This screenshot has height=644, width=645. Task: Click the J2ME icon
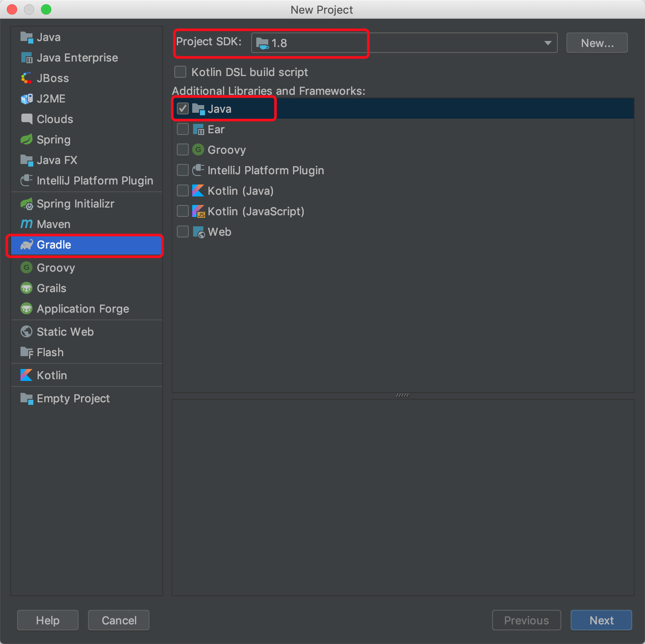click(26, 99)
